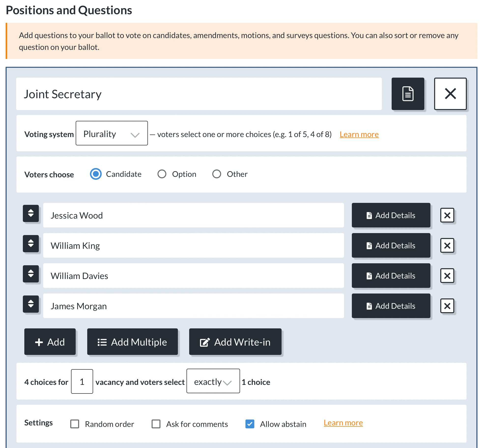This screenshot has width=485, height=448.
Task: Select the Other radio button
Action: [x=216, y=174]
